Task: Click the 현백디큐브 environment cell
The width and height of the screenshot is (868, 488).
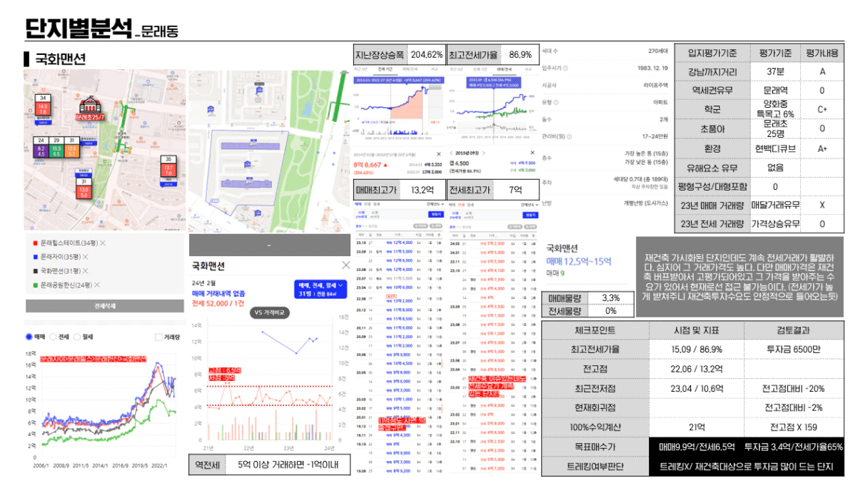Action: (776, 148)
